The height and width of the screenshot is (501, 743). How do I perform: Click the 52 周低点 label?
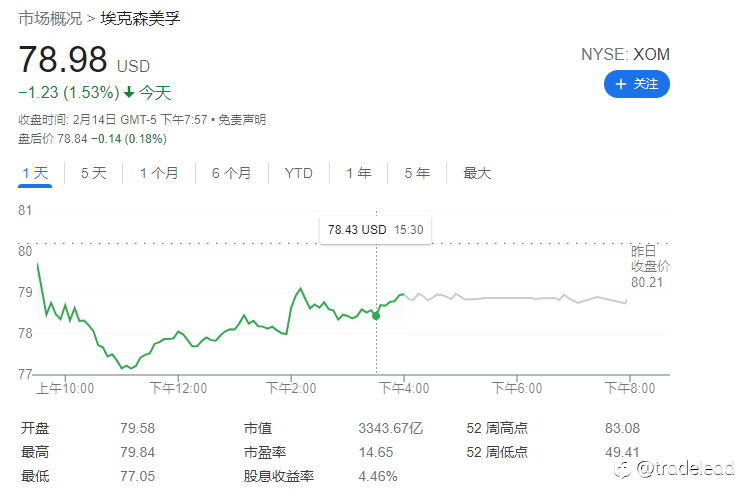point(497,452)
